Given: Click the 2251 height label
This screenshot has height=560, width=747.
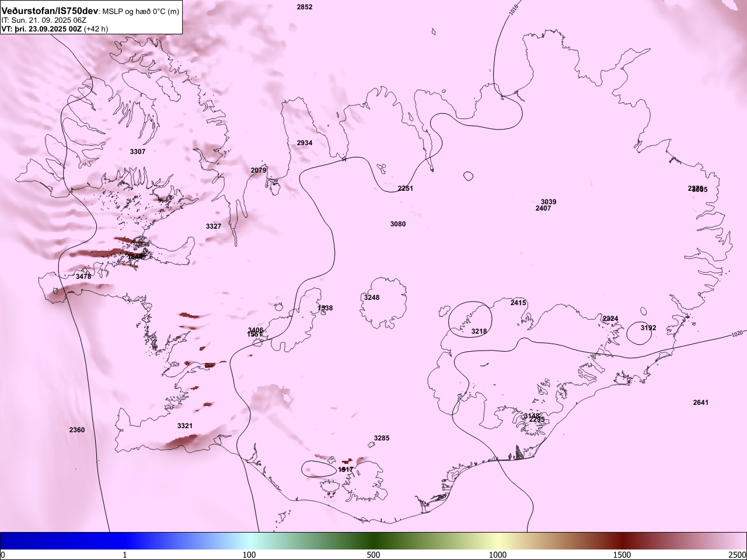Looking at the screenshot, I should (406, 188).
